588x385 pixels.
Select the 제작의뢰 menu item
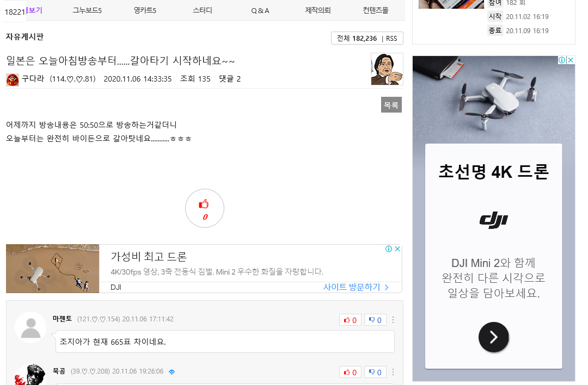[318, 10]
